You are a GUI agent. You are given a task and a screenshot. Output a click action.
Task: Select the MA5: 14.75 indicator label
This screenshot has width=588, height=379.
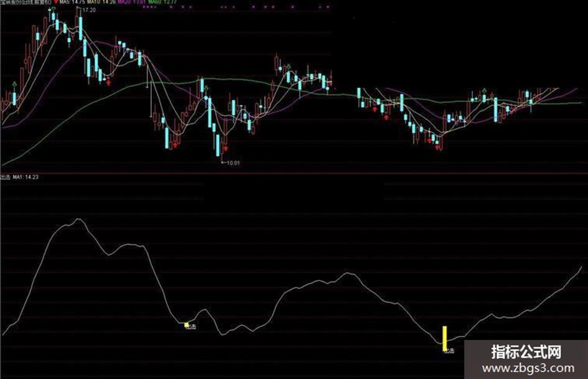pos(72,2)
